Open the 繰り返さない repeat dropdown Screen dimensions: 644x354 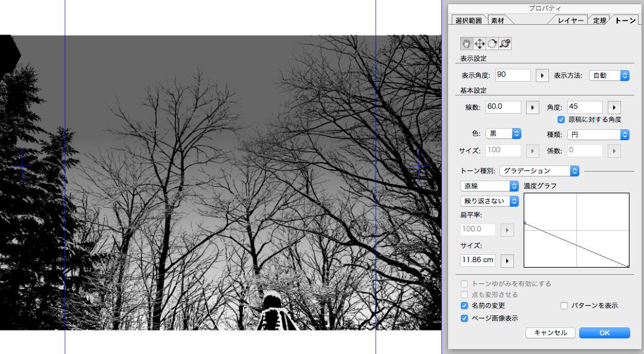coord(489,201)
